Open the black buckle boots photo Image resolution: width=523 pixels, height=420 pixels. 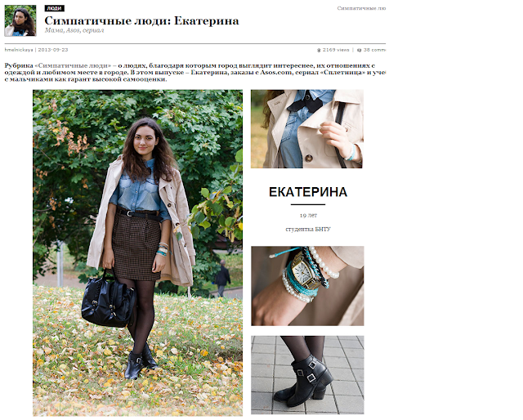point(307,375)
